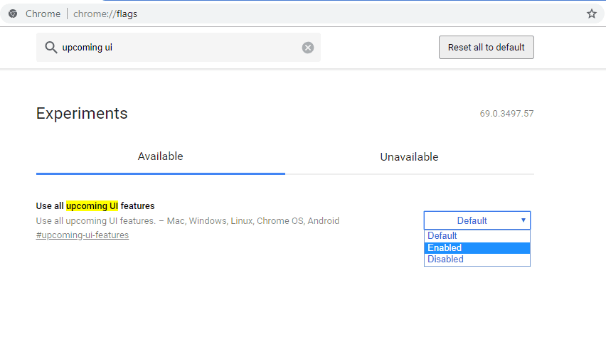This screenshot has height=364, width=606.
Task: Switch to the Unavailable tab
Action: point(409,157)
